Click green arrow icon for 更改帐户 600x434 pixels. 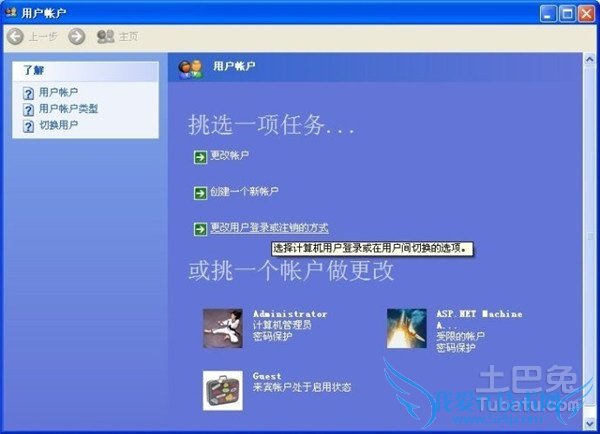point(200,157)
